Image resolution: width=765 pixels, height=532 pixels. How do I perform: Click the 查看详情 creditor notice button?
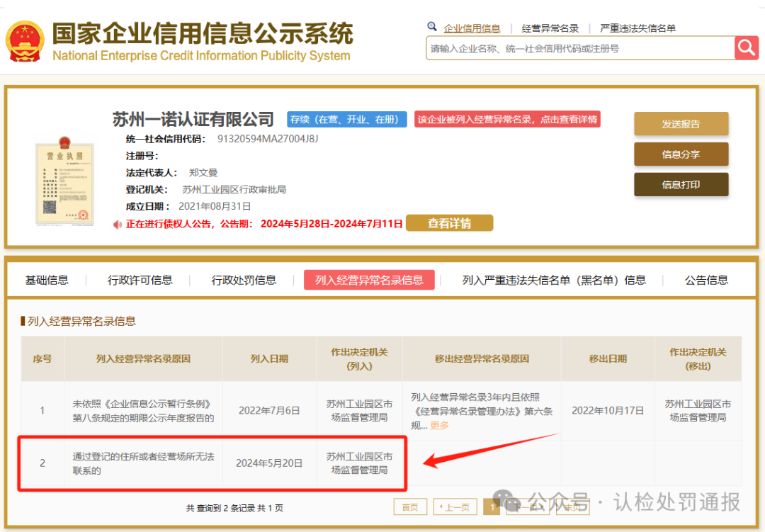tap(449, 223)
